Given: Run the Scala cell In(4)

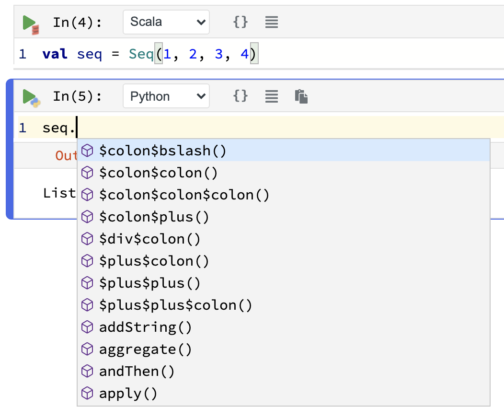Looking at the screenshot, I should click(x=29, y=22).
